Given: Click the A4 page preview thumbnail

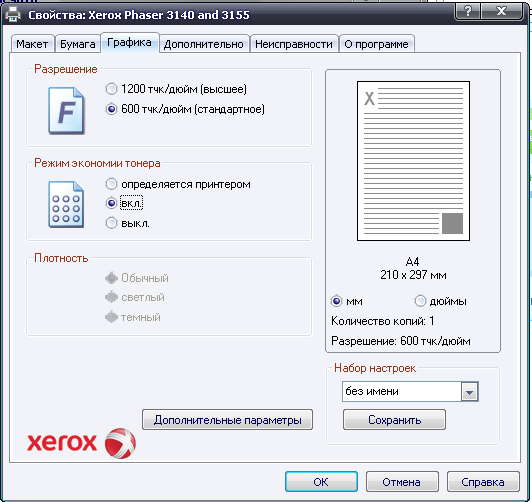Looking at the screenshot, I should pos(413,161).
